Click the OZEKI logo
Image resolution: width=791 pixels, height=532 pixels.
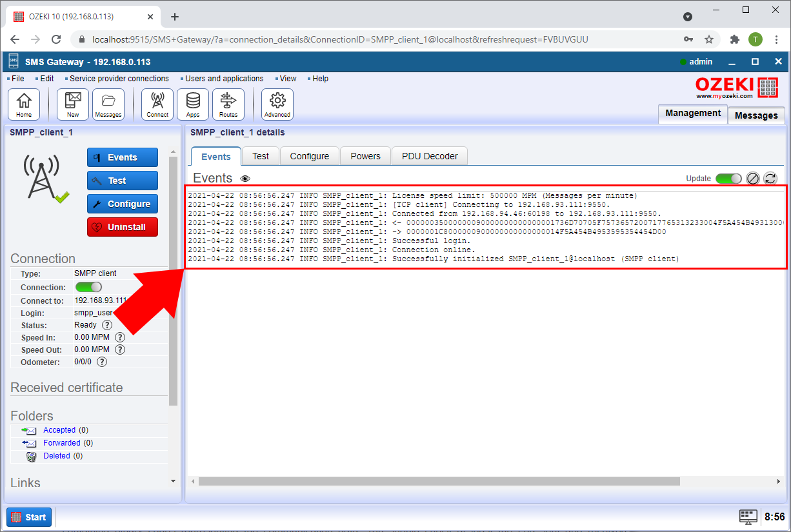[737, 88]
